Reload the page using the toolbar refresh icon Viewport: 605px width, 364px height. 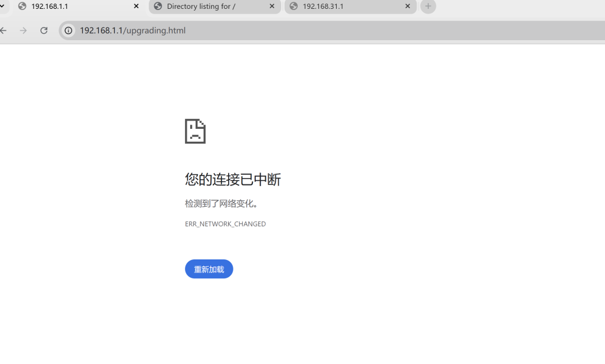(x=44, y=31)
